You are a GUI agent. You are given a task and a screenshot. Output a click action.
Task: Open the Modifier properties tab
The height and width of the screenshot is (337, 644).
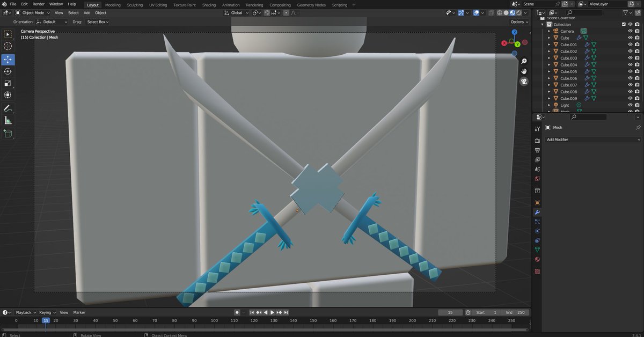pos(537,213)
